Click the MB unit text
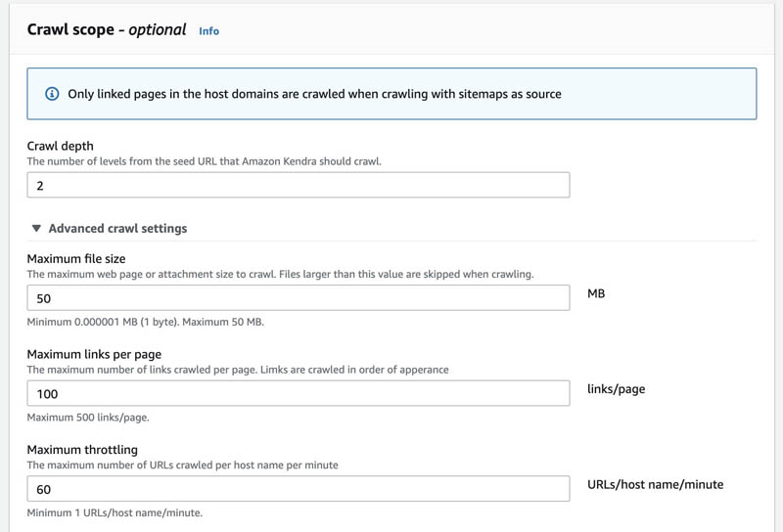This screenshot has height=532, width=783. pos(596,293)
